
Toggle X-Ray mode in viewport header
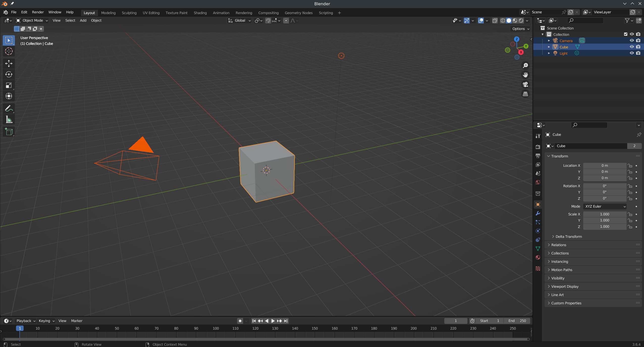495,21
